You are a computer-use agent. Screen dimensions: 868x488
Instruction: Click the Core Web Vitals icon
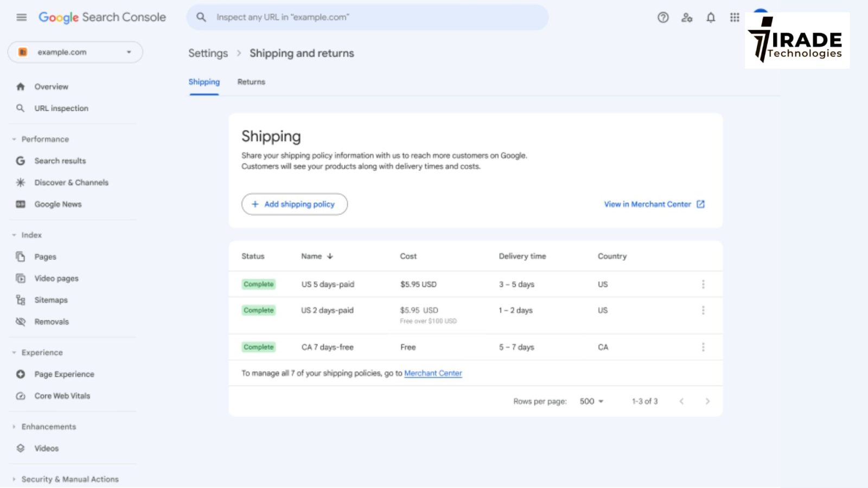[20, 396]
